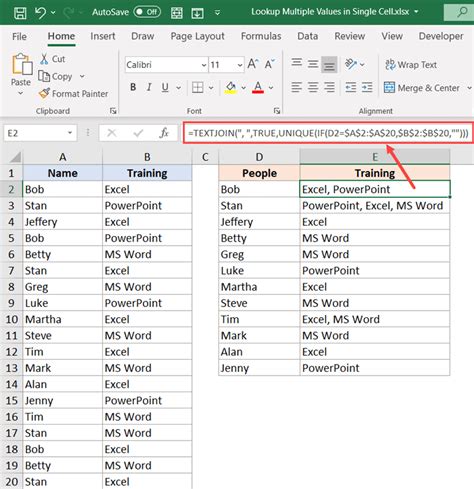
Task: Click the Decrease Indent icon
Action: tap(350, 88)
